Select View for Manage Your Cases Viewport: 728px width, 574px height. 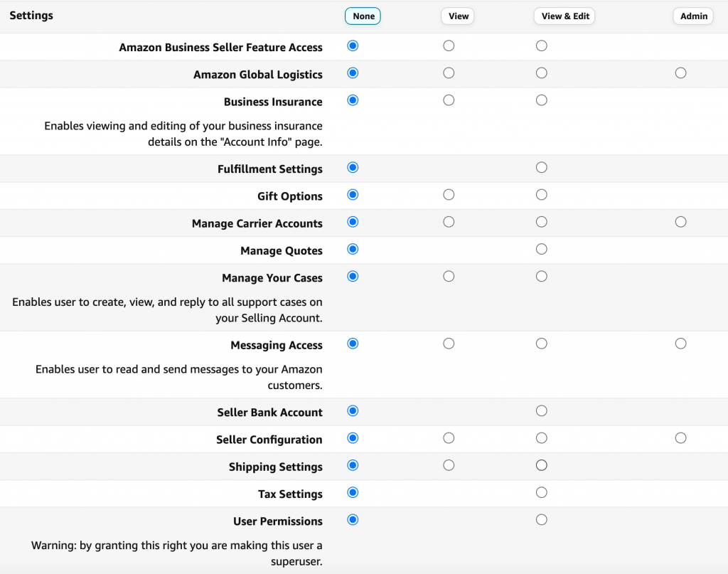tap(449, 276)
